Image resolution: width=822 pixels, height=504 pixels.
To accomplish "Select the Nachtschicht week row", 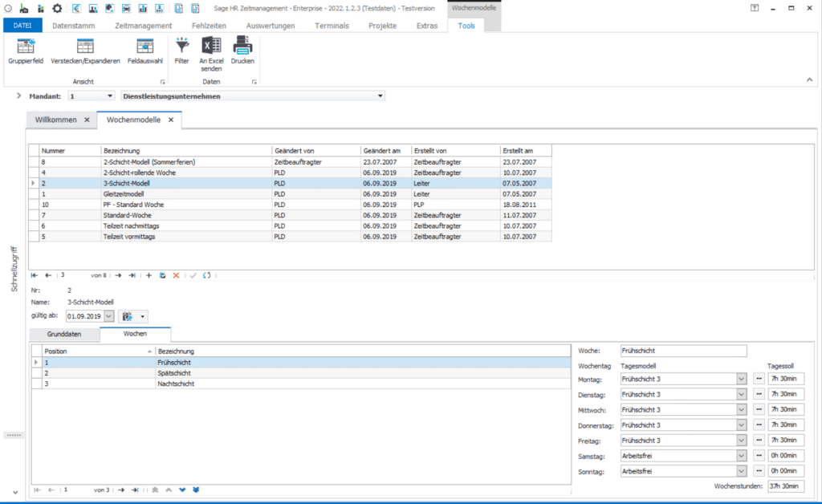I will click(x=301, y=384).
